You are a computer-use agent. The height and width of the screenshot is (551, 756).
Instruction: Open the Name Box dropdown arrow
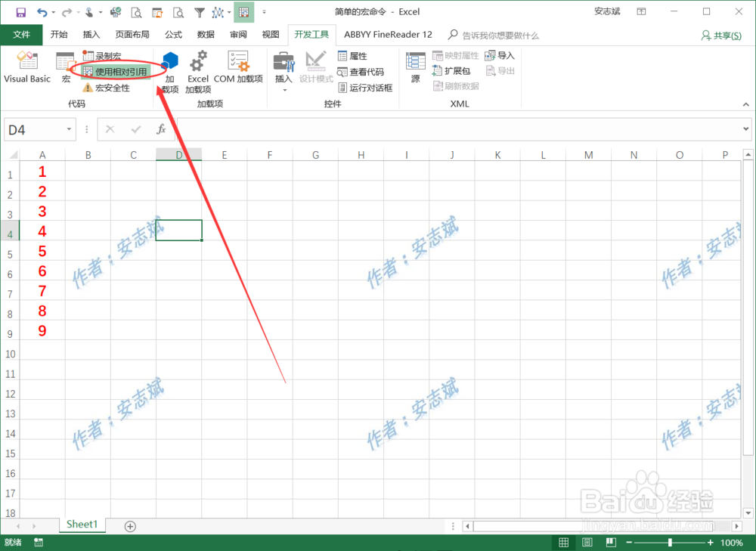tap(69, 130)
